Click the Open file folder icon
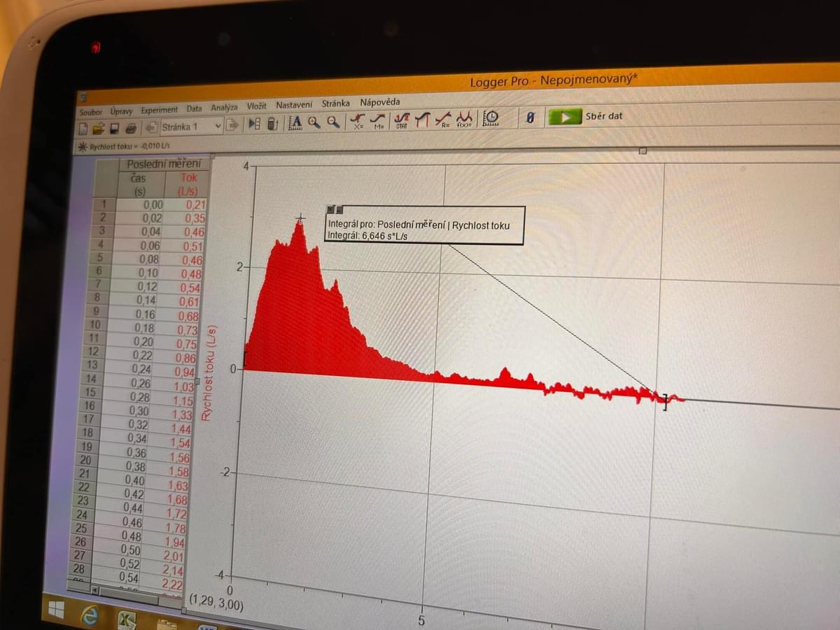This screenshot has width=840, height=630. point(99,128)
